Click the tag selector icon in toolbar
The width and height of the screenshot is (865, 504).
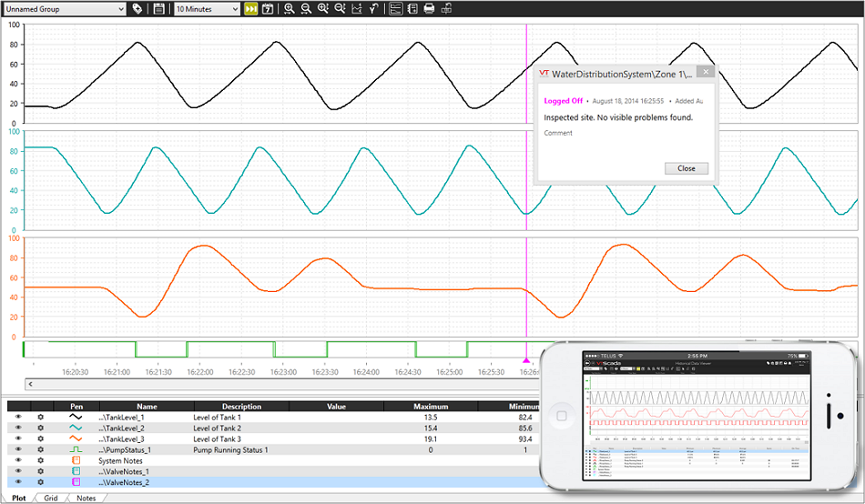pos(137,9)
